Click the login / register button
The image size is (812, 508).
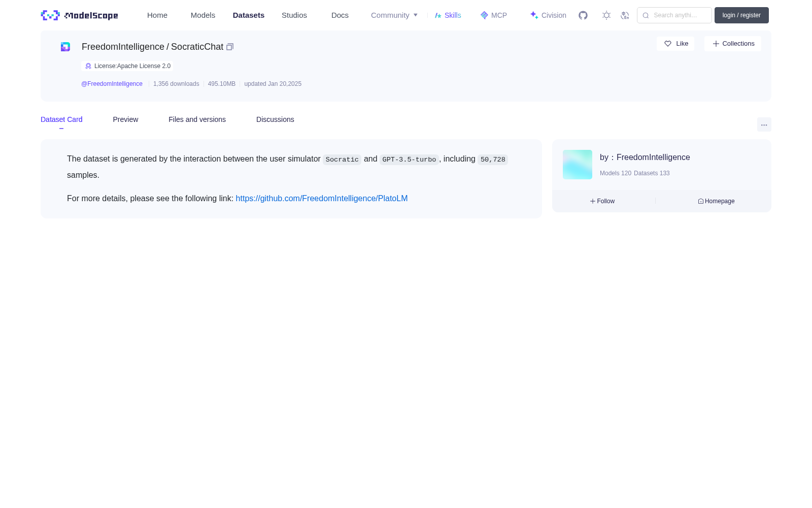click(741, 15)
